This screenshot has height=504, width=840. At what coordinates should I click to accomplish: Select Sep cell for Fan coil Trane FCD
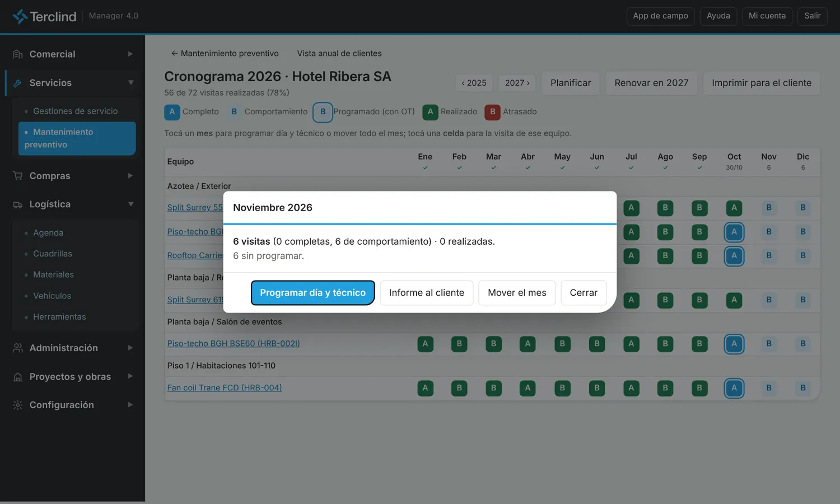(x=699, y=388)
